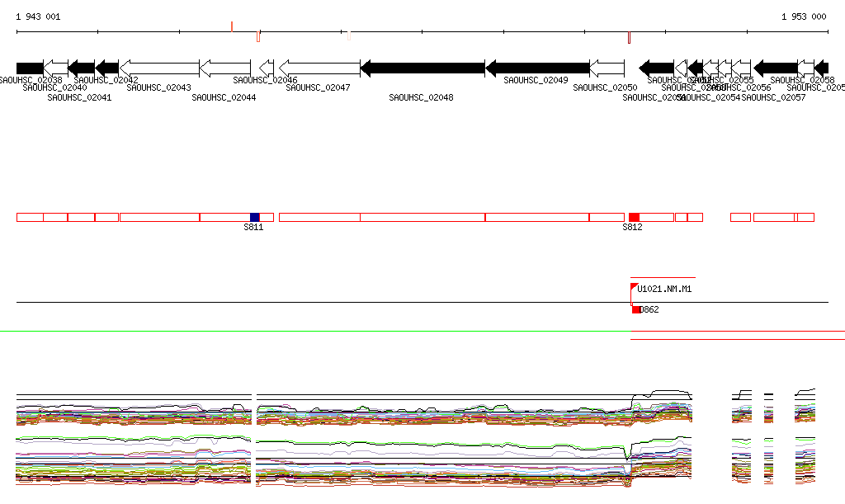
Task: Click the S812 label text
Action: tap(632, 227)
